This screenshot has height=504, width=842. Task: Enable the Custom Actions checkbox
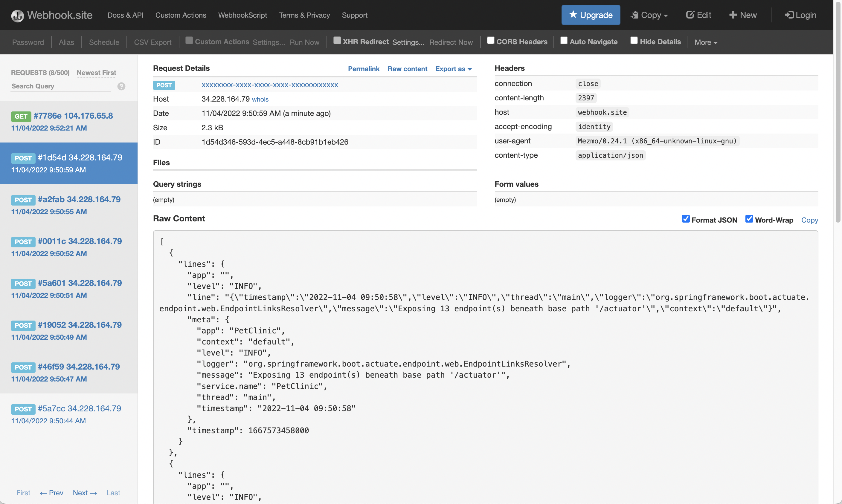pyautogui.click(x=189, y=41)
